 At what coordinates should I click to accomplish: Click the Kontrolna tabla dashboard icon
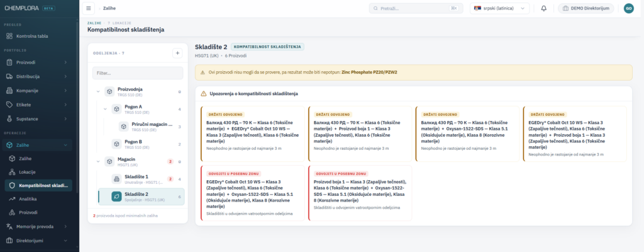point(9,37)
